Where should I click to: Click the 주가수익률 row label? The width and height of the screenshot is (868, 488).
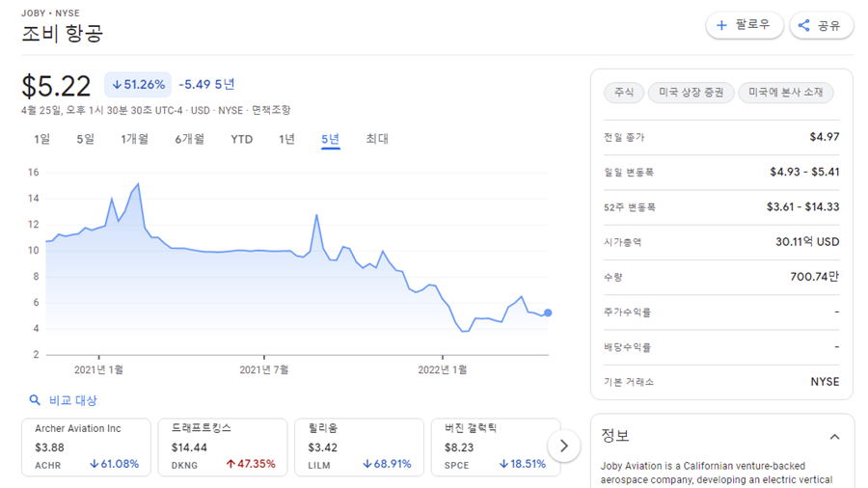(x=627, y=312)
